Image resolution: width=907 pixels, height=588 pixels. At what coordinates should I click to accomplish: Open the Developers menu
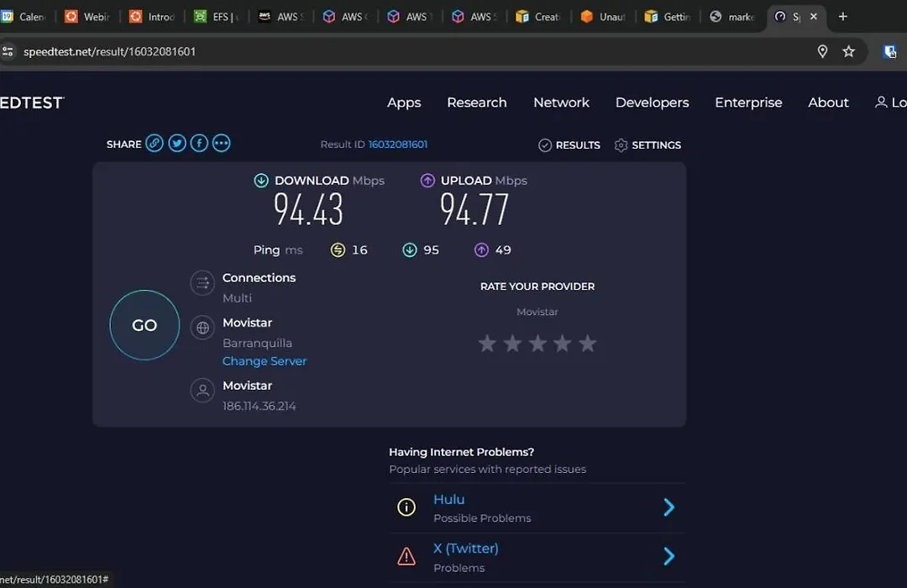652,102
